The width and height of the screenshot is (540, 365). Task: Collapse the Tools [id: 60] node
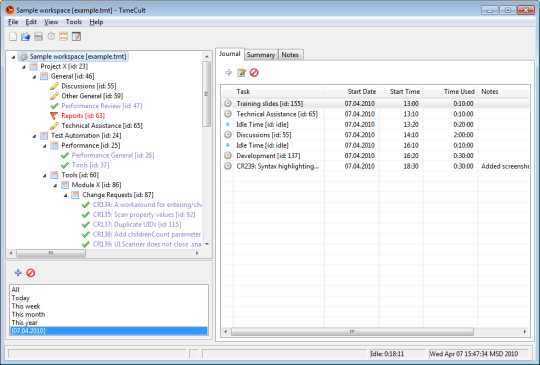pyautogui.click(x=44, y=176)
